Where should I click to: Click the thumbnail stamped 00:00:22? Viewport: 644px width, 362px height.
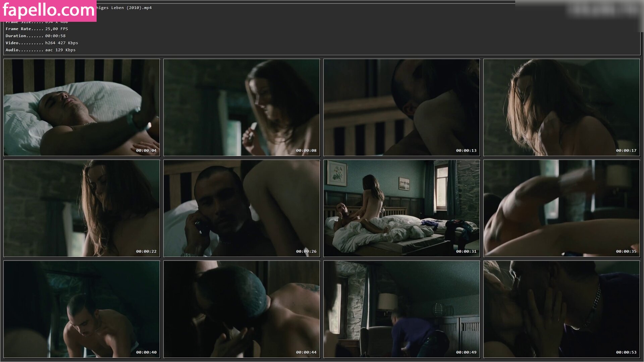click(x=82, y=208)
